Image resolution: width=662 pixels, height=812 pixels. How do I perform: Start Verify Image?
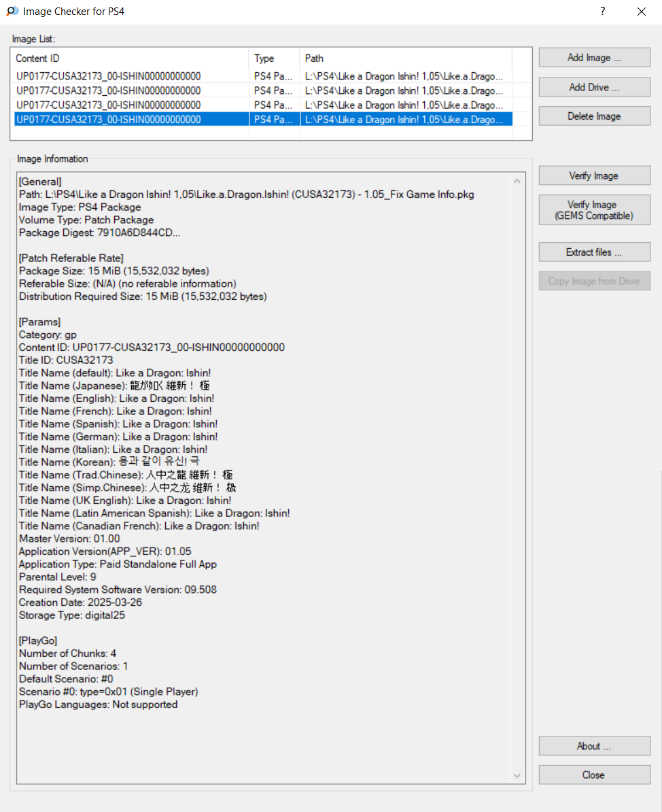594,175
